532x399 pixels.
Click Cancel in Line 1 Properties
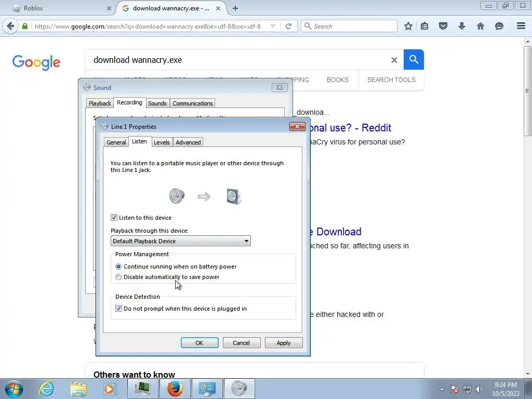[x=241, y=343]
